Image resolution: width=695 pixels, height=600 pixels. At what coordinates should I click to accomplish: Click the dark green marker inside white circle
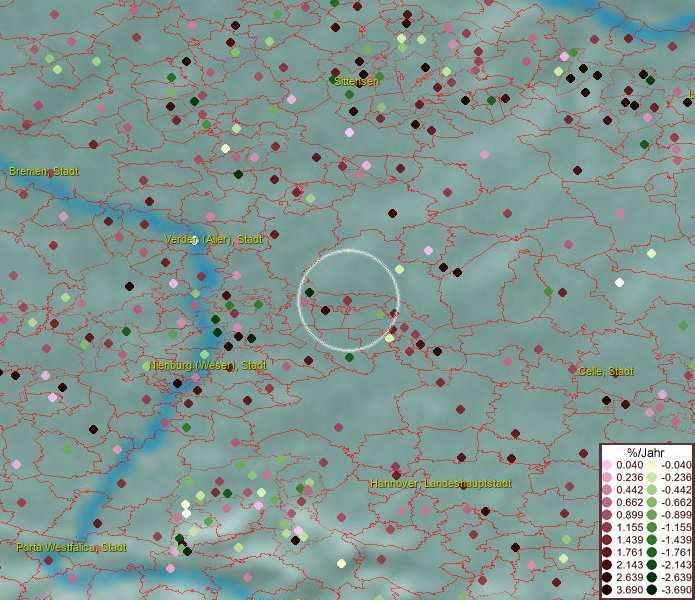309,292
